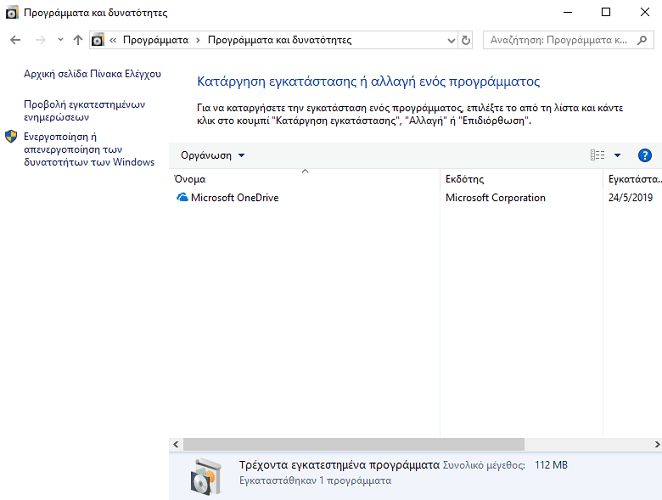The image size is (662, 500).
Task: Refresh the programs list
Action: click(466, 40)
